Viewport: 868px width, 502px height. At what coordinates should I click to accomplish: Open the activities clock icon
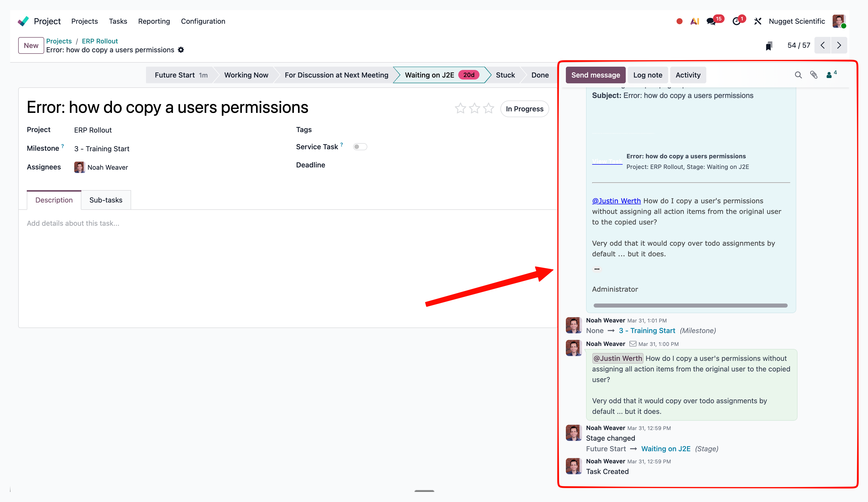pyautogui.click(x=736, y=21)
